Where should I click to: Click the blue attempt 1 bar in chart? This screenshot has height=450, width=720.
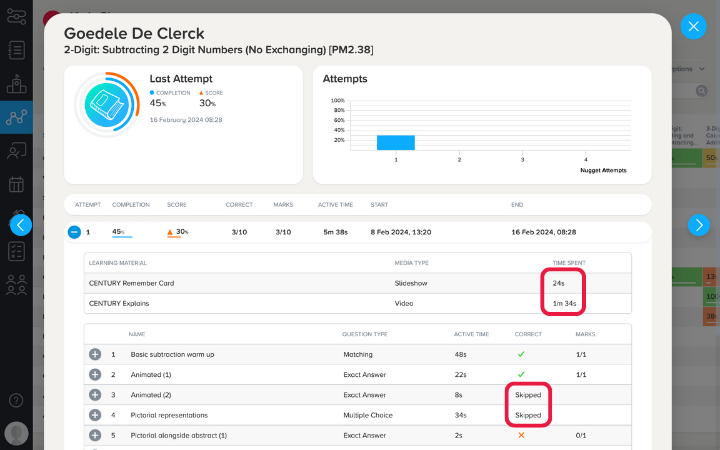pyautogui.click(x=396, y=143)
